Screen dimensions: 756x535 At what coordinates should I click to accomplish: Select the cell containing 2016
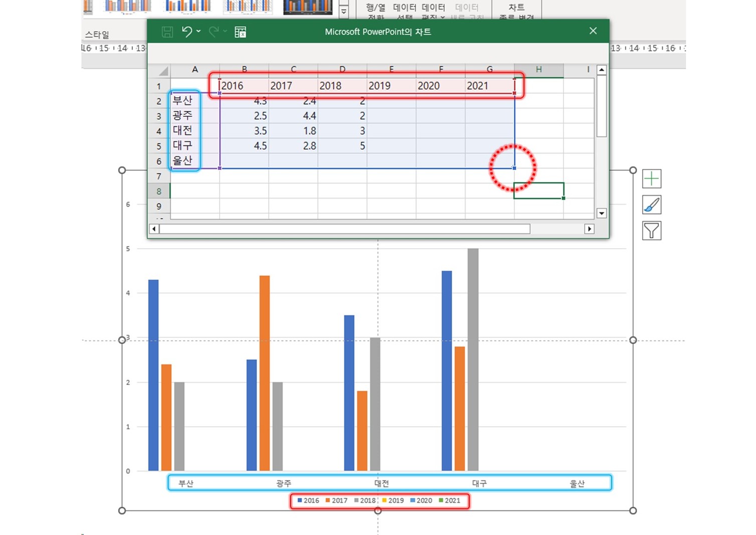[x=244, y=86]
